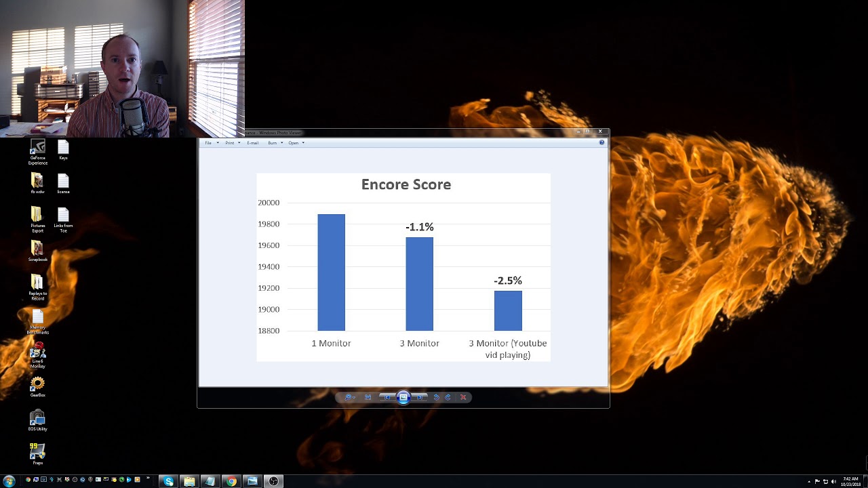Open GeForce Experience desktop shortcut
The width and height of the screenshot is (868, 488).
[x=37, y=152]
